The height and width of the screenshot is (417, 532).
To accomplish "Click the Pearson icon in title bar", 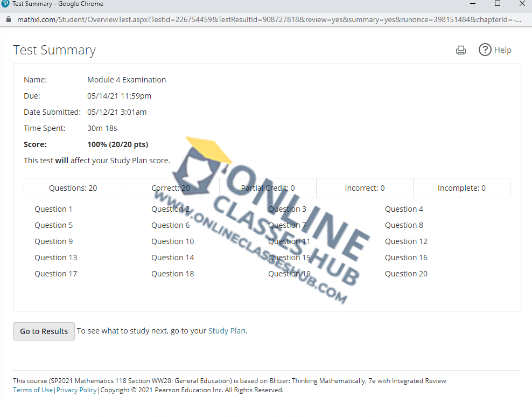I will click(x=5, y=4).
